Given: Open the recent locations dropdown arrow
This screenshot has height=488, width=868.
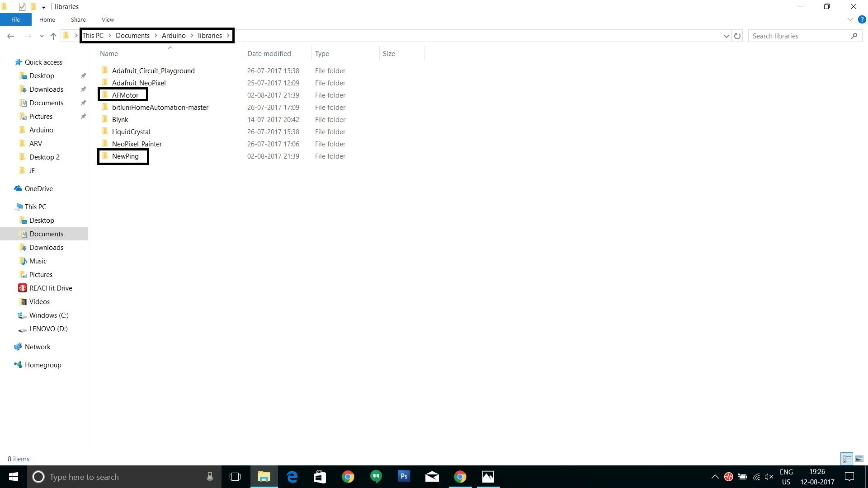Looking at the screenshot, I should 42,36.
